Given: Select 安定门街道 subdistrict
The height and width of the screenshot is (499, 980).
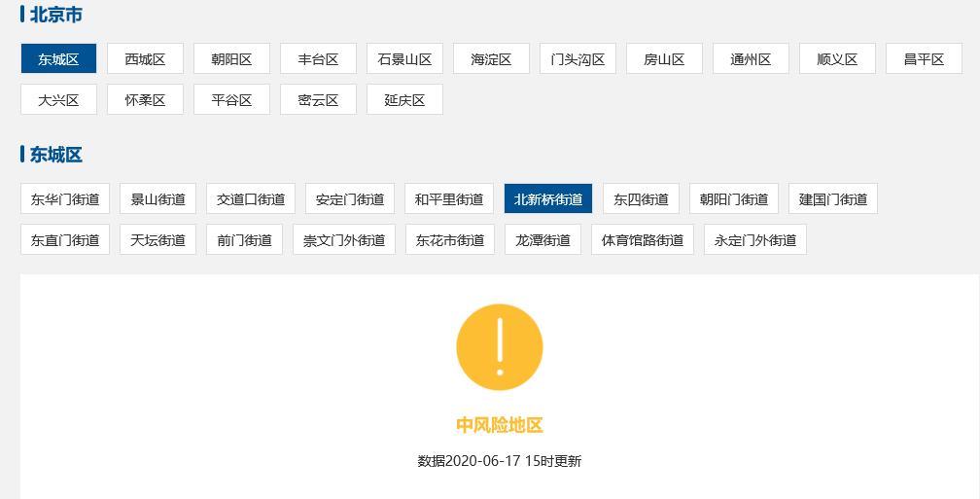Looking at the screenshot, I should click(x=350, y=198).
